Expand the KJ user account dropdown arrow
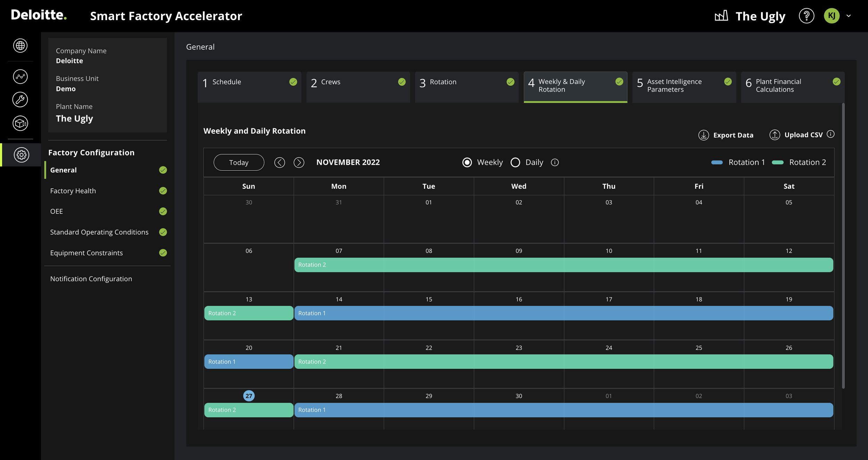The image size is (868, 460). 849,16
